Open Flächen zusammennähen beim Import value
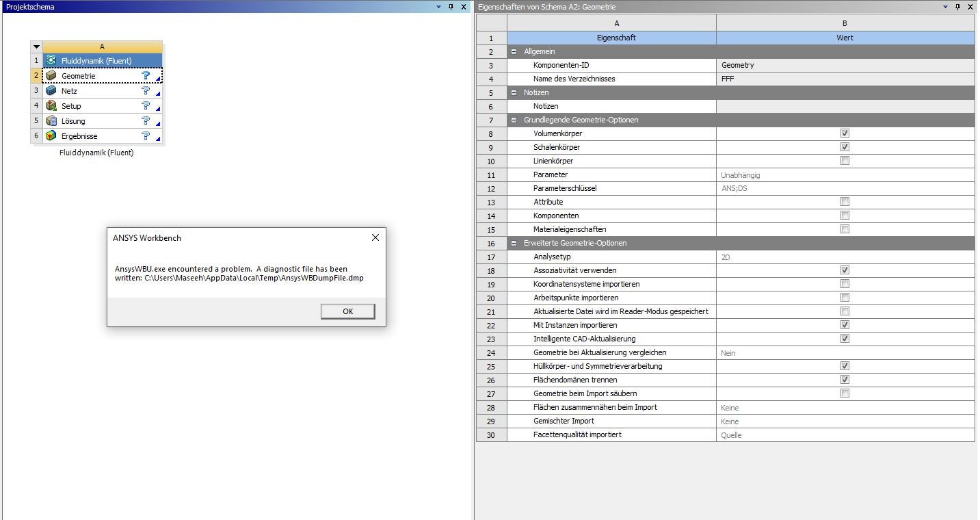Viewport: 980px width, 520px height. click(x=845, y=408)
